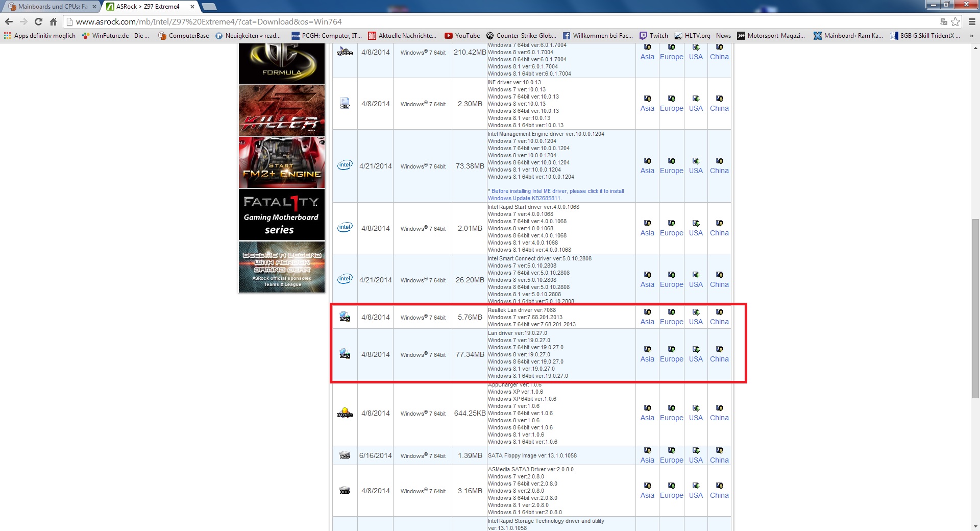
Task: Click the OTHER icon of AppCharger row
Action: pos(345,413)
